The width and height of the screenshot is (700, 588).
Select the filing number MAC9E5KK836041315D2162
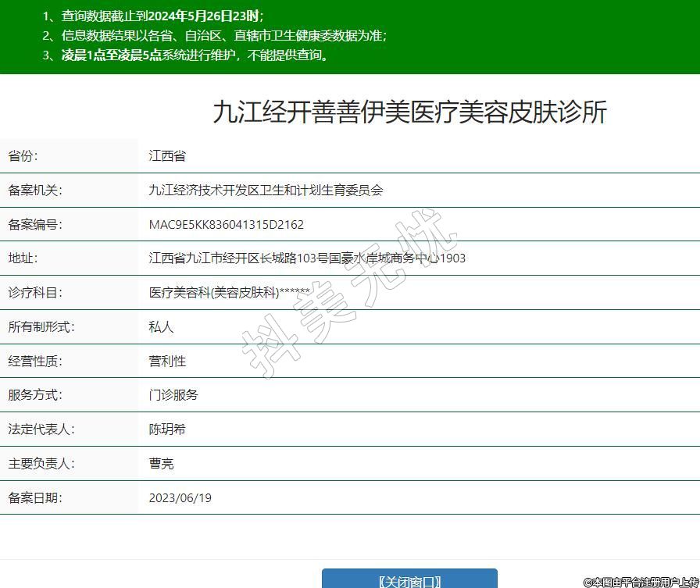pyautogui.click(x=226, y=225)
